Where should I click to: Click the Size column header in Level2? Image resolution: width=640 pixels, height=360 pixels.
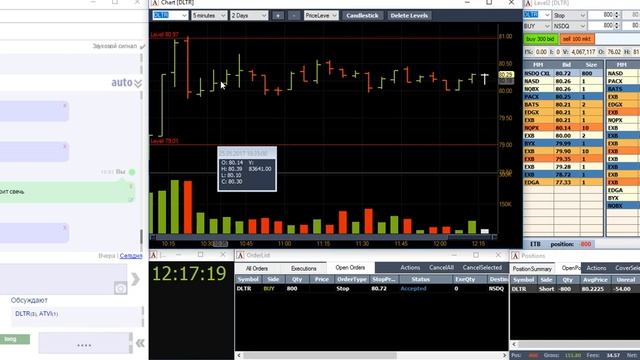point(591,65)
